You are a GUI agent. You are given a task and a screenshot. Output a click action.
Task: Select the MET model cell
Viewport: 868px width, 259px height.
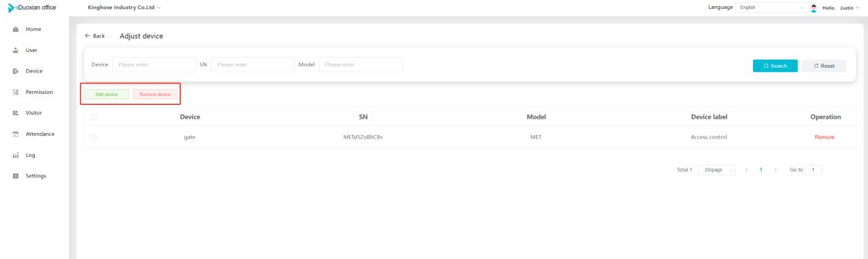tap(536, 137)
